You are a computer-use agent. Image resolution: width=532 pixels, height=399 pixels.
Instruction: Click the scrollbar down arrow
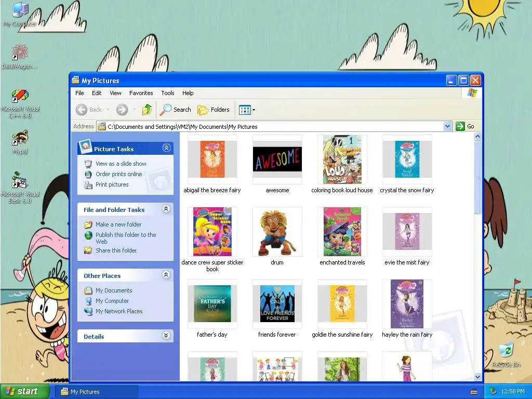pos(477,377)
